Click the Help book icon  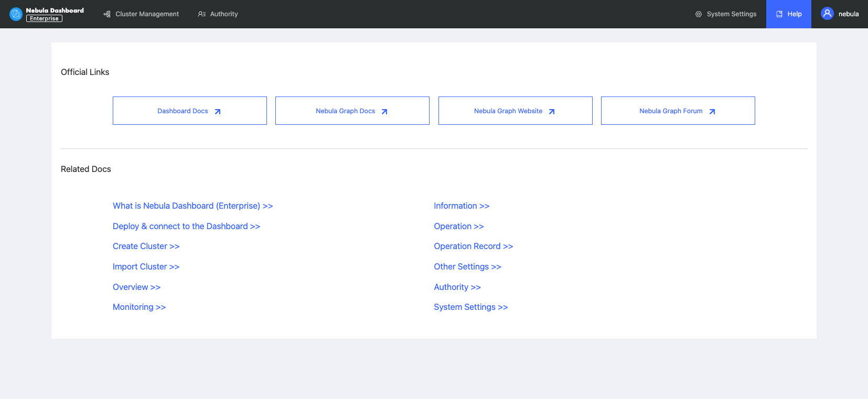(x=779, y=14)
